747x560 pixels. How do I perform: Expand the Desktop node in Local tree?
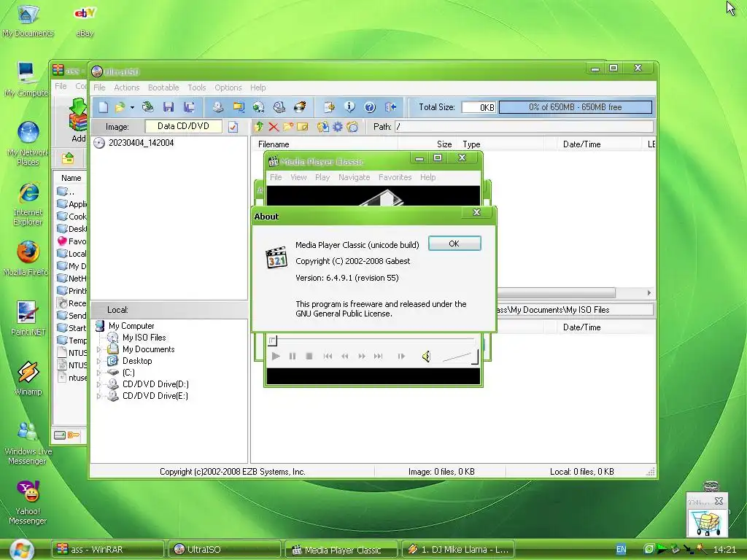pyautogui.click(x=99, y=361)
